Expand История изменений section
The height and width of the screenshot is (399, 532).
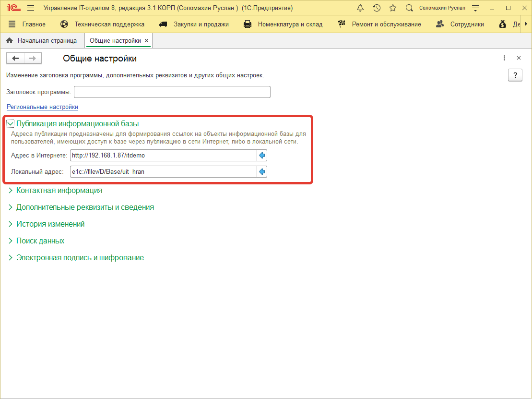click(50, 224)
